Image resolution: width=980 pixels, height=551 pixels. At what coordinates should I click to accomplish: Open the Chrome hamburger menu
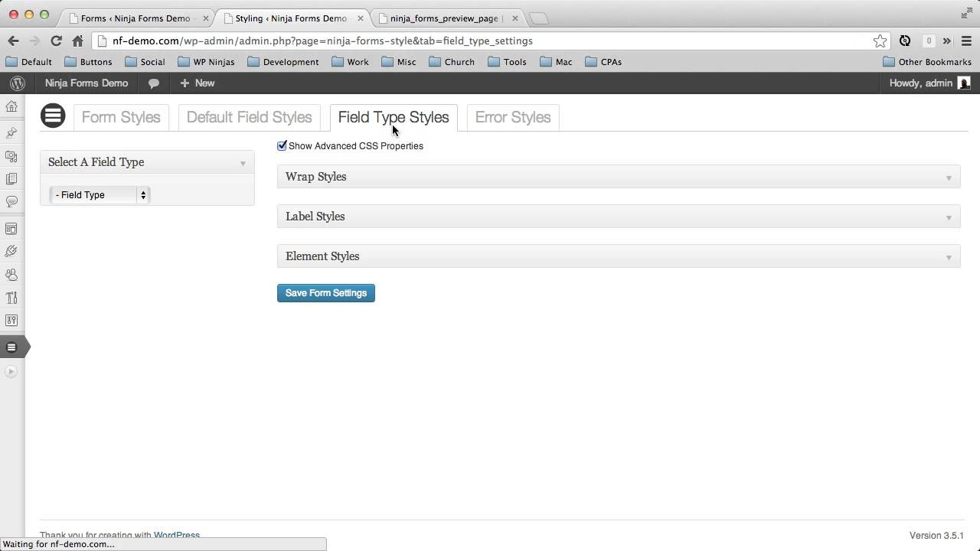tap(966, 41)
